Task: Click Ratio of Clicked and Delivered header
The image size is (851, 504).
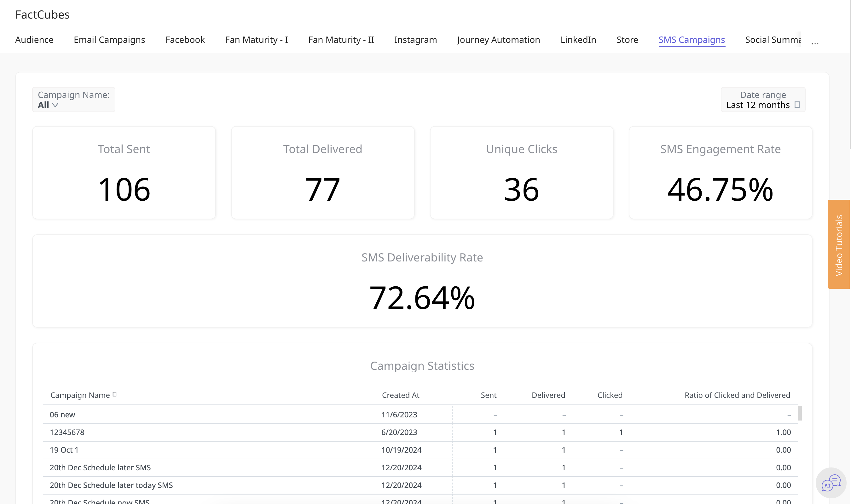Action: [x=737, y=395]
